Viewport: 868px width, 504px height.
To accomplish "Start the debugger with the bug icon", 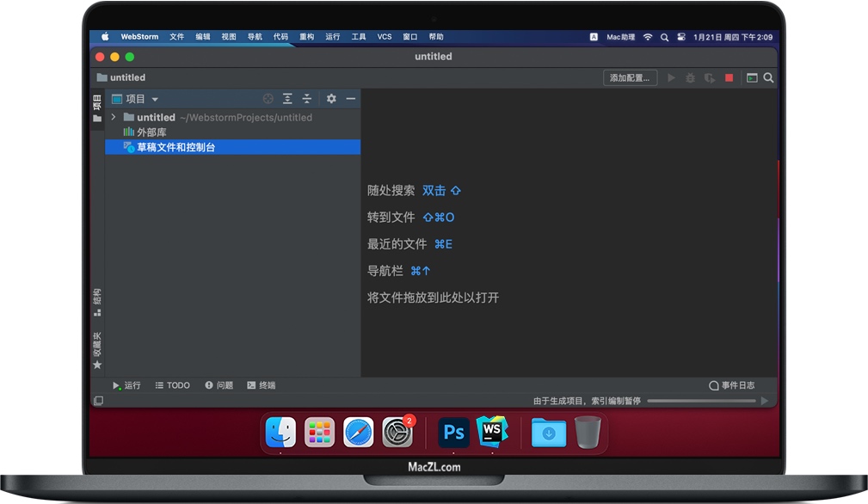I will (x=690, y=77).
